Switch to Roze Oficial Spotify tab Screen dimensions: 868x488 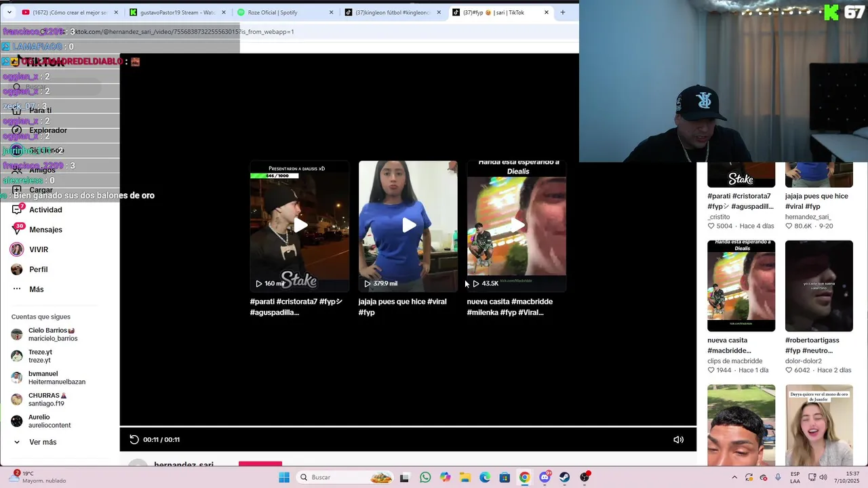click(285, 12)
